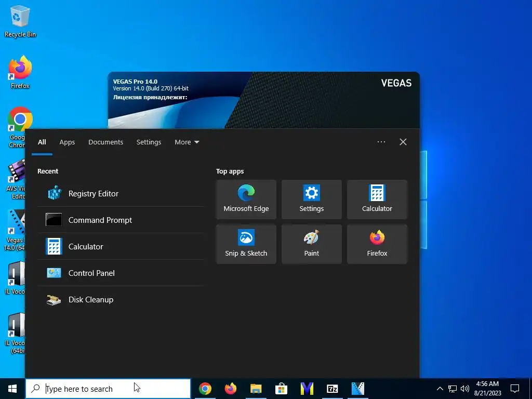Open the network status tray icon
The width and height of the screenshot is (532, 399).
coord(453,389)
